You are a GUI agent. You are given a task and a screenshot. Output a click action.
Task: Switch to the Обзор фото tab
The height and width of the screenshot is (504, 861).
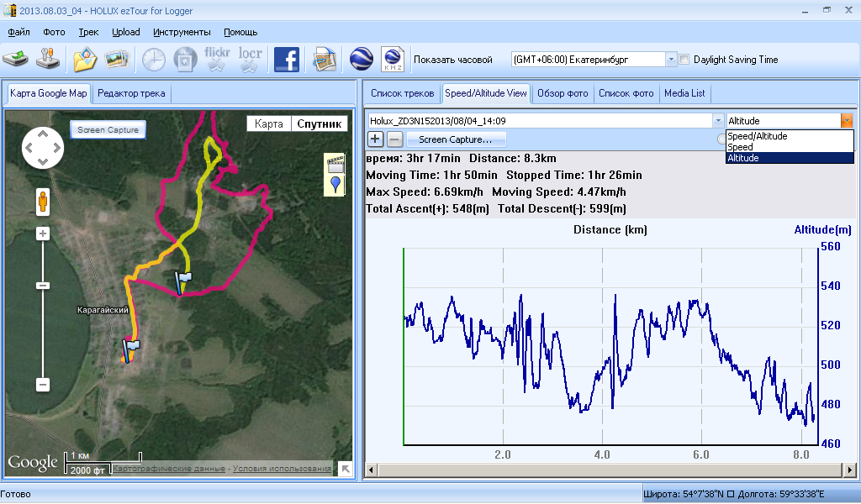click(563, 93)
